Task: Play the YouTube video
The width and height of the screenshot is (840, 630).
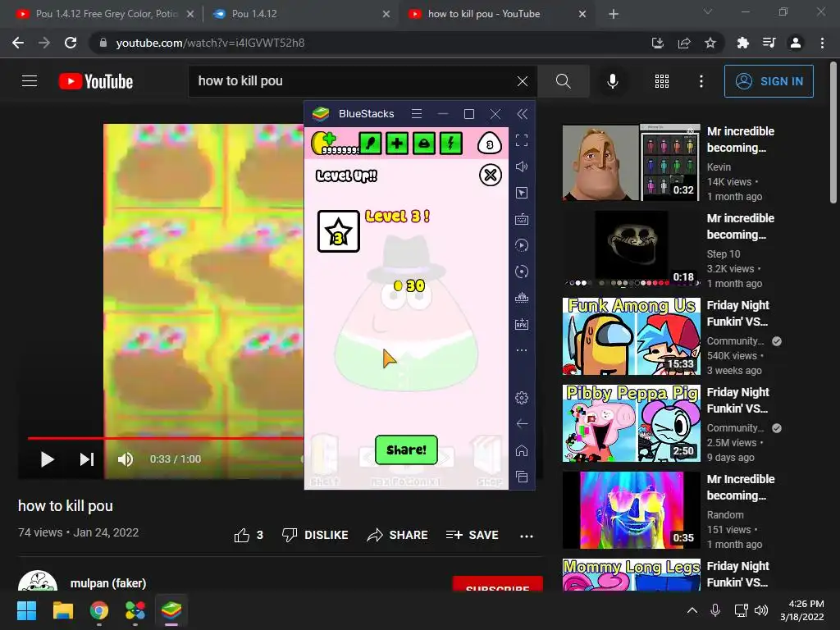Action: (47, 459)
